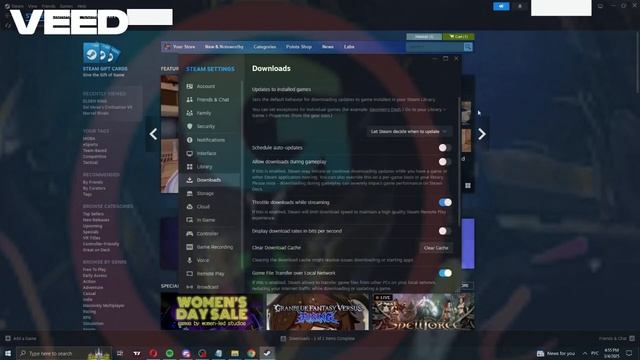640x360 pixels.
Task: Open Friends & Chat at bottom right
Action: coord(616,338)
